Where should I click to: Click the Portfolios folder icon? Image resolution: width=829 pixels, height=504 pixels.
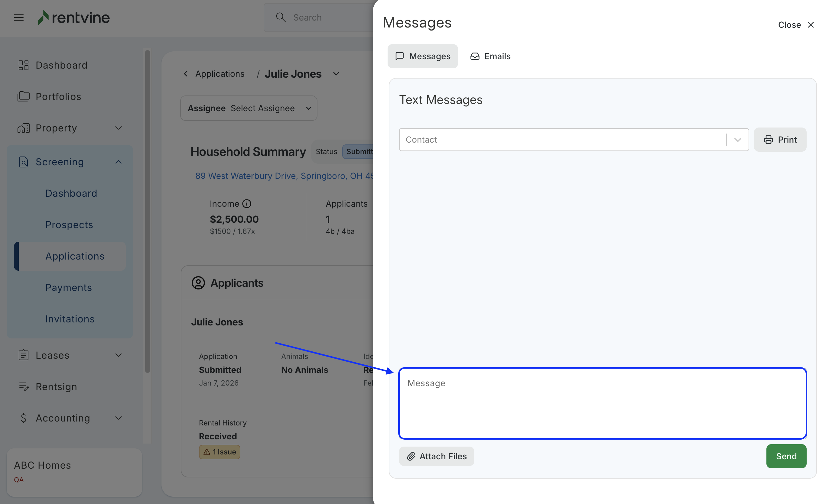23,96
